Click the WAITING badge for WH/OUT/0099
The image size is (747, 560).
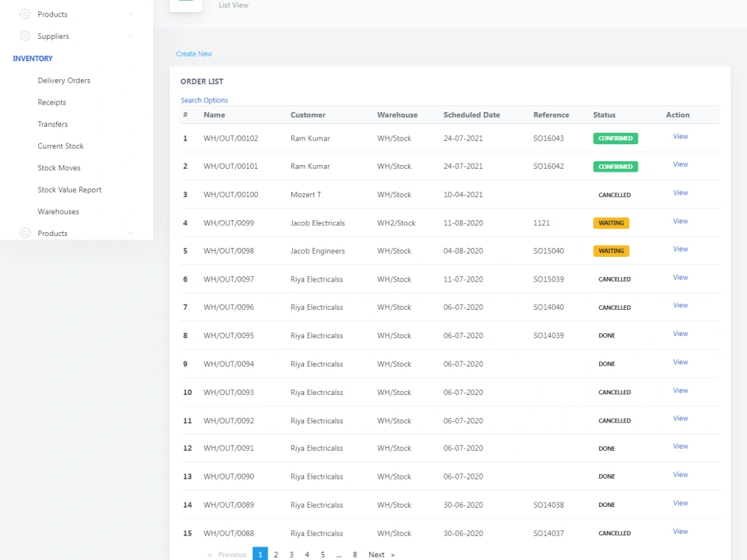(611, 223)
